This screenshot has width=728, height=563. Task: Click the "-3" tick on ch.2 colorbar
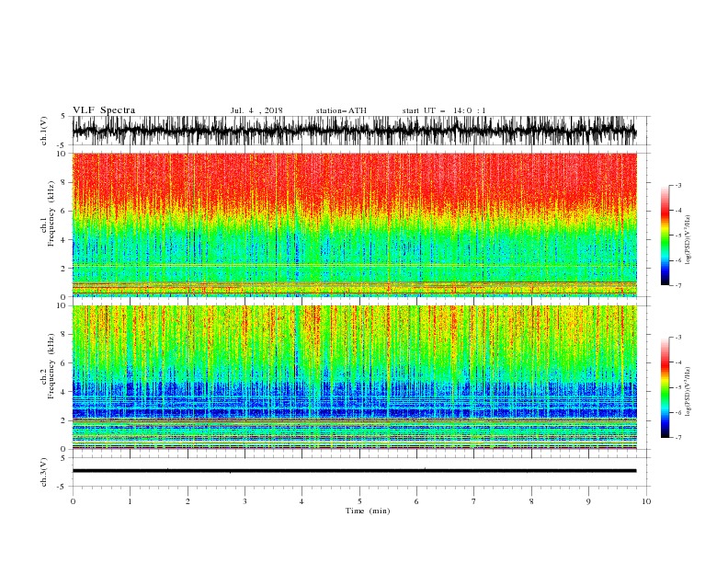point(677,338)
